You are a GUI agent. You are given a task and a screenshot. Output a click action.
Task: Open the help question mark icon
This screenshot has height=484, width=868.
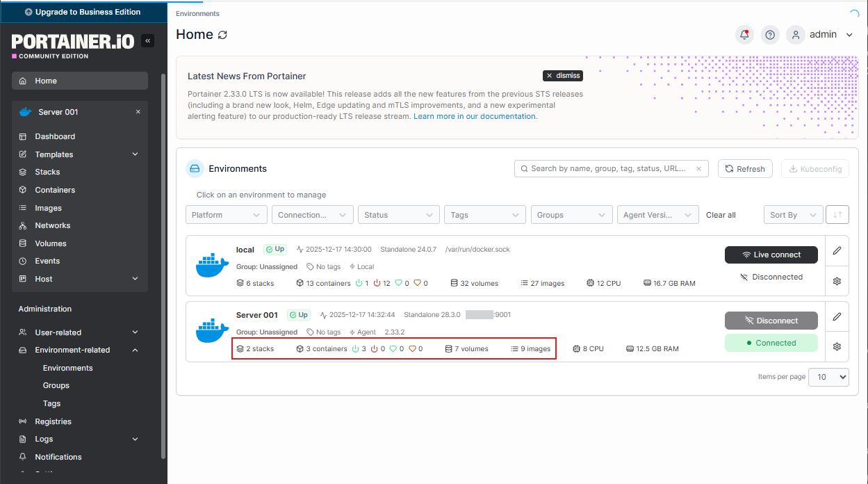click(770, 35)
